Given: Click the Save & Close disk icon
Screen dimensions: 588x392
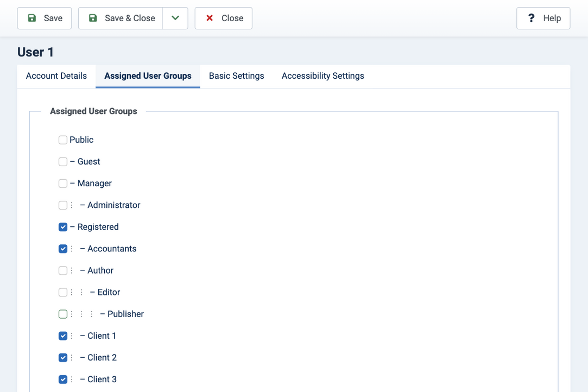Looking at the screenshot, I should coord(93,18).
